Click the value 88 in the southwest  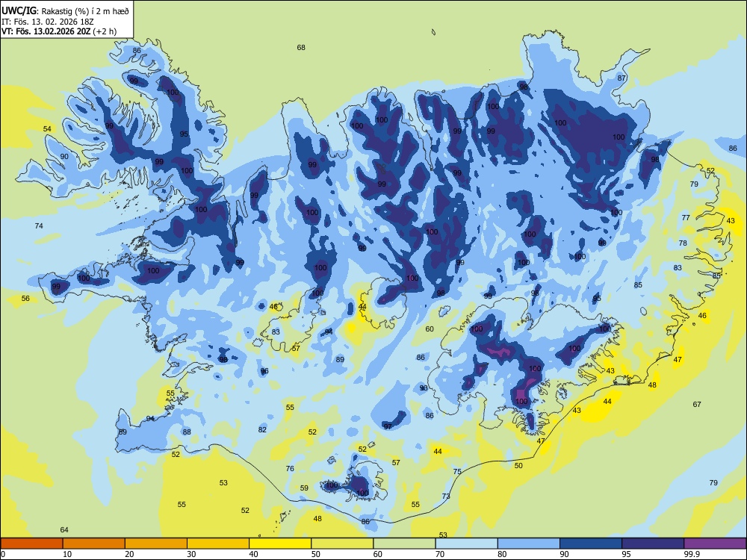coord(187,432)
